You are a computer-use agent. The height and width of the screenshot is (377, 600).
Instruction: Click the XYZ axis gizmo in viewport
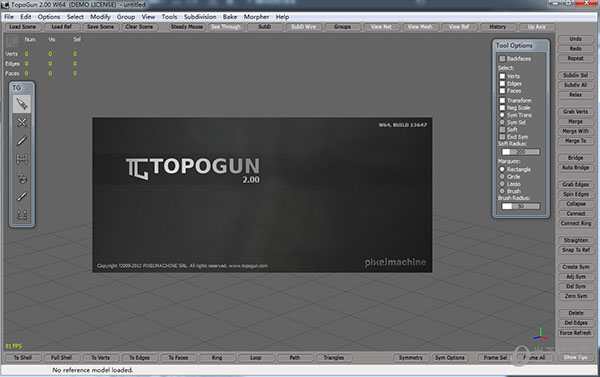[540, 334]
